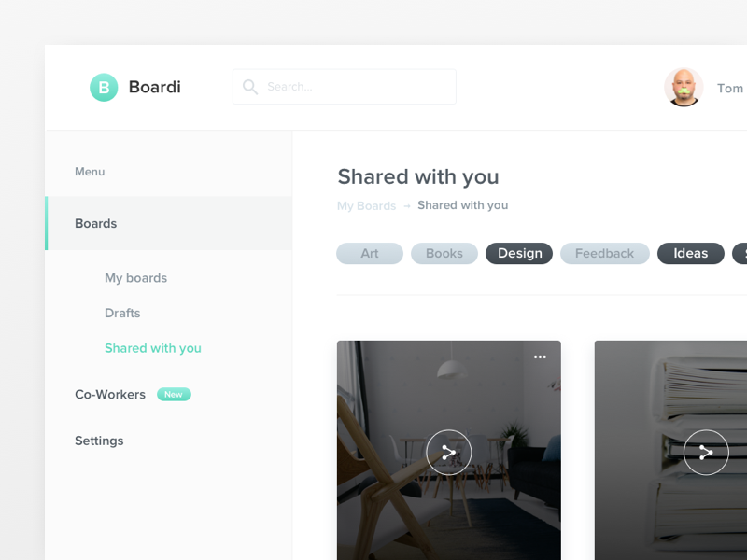The image size is (747, 560).
Task: Click the search magnifier icon
Action: coord(250,87)
